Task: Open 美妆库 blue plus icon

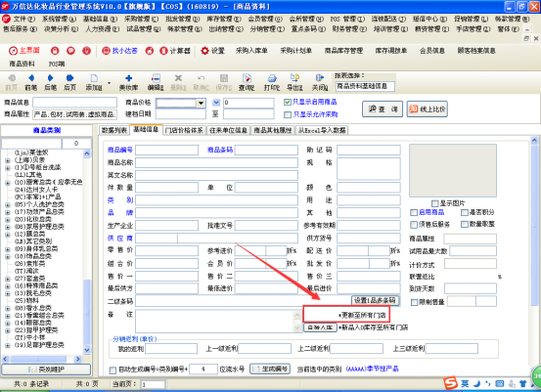Action: 129,78
